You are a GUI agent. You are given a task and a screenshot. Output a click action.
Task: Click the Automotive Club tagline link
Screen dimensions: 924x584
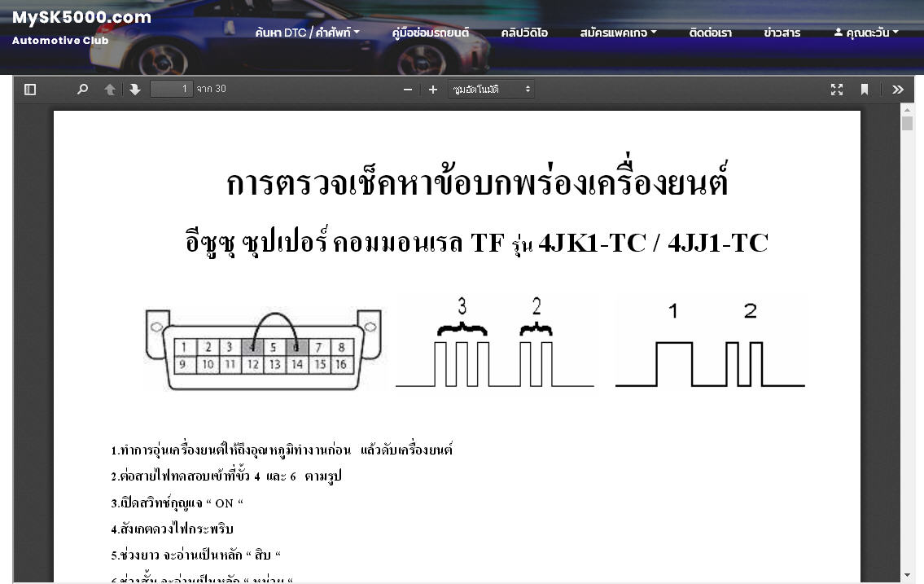point(60,41)
